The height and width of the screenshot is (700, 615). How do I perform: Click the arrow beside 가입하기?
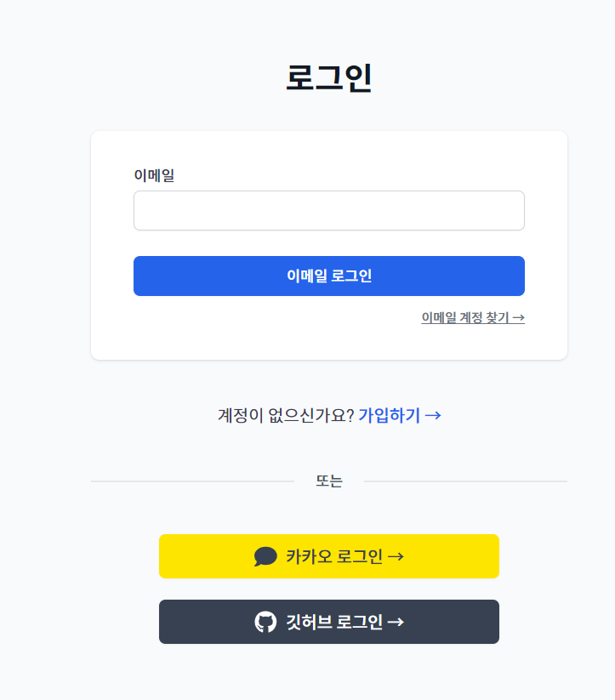[x=432, y=415]
